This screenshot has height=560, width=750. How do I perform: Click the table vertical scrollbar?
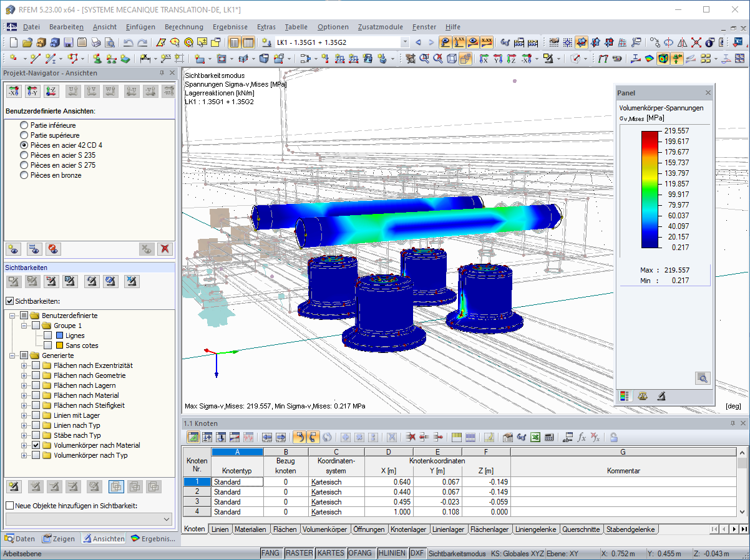[x=742, y=482]
